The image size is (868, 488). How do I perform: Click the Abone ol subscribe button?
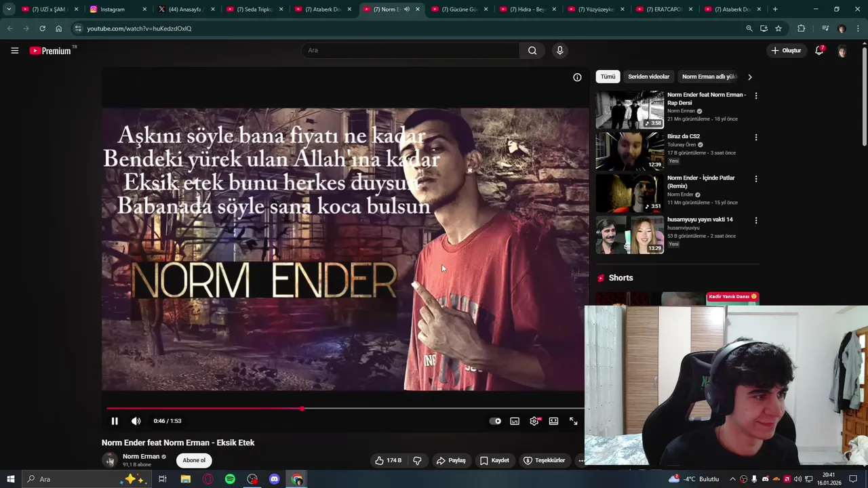(193, 460)
